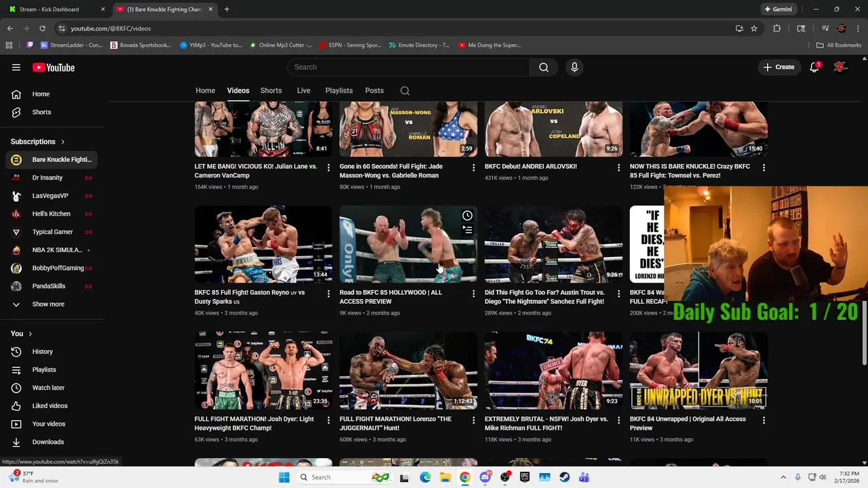
Task: Open options for Townsel vs. Perez video
Action: pos(764,167)
